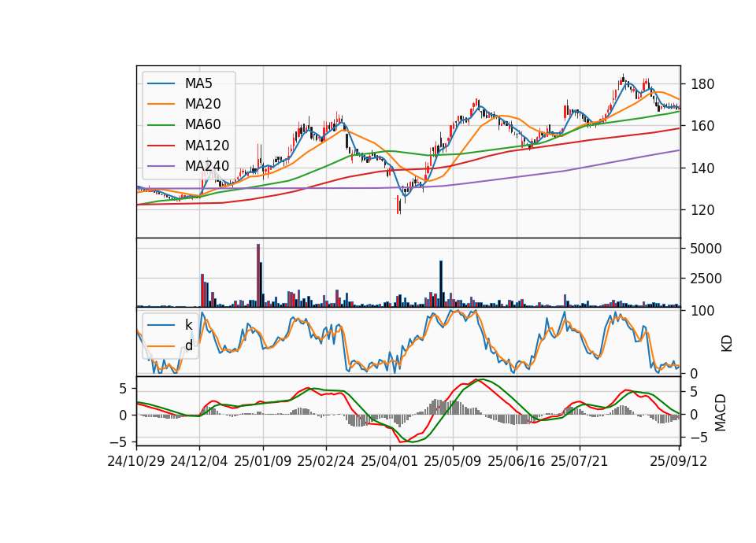This screenshot has height=543, width=756.
Task: Click the tall volume spike near 25/05/09
Action: 441,284
